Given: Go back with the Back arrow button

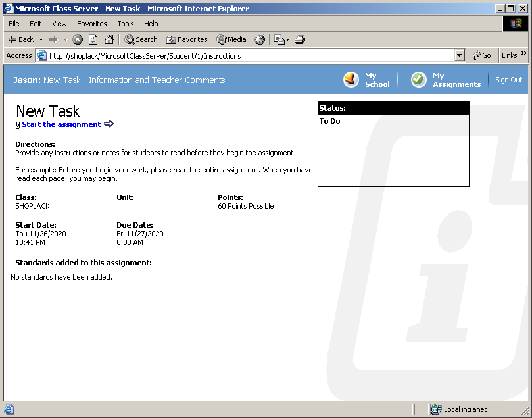Looking at the screenshot, I should pos(20,39).
